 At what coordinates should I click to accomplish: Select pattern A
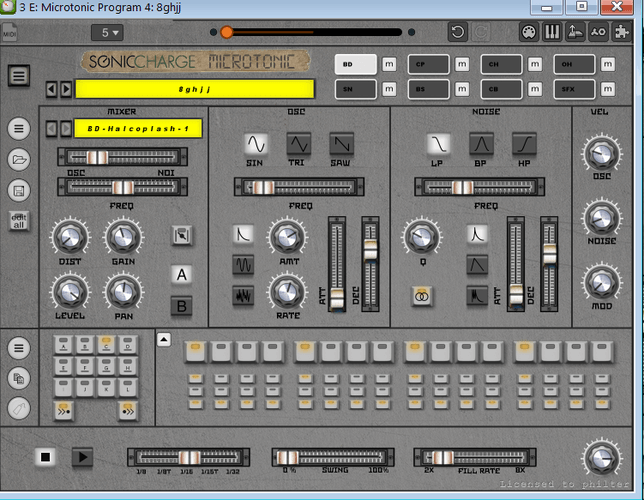63,345
